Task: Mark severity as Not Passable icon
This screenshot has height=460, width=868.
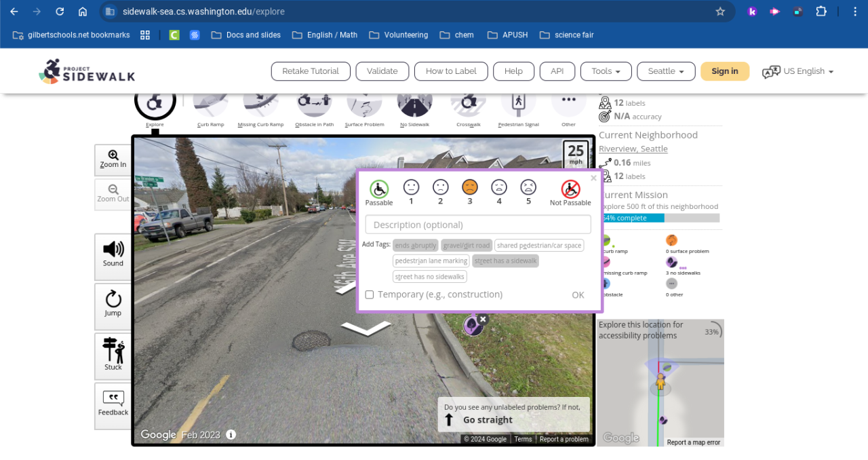Action: pyautogui.click(x=570, y=189)
